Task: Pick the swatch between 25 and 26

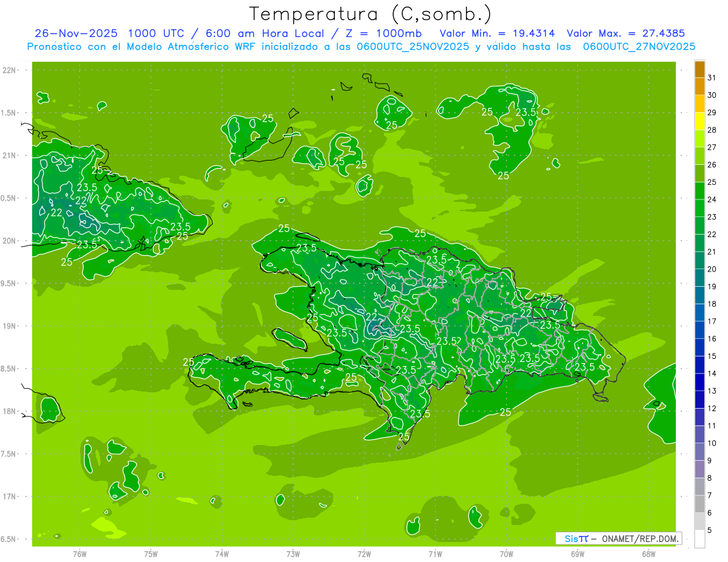Action: [699, 174]
